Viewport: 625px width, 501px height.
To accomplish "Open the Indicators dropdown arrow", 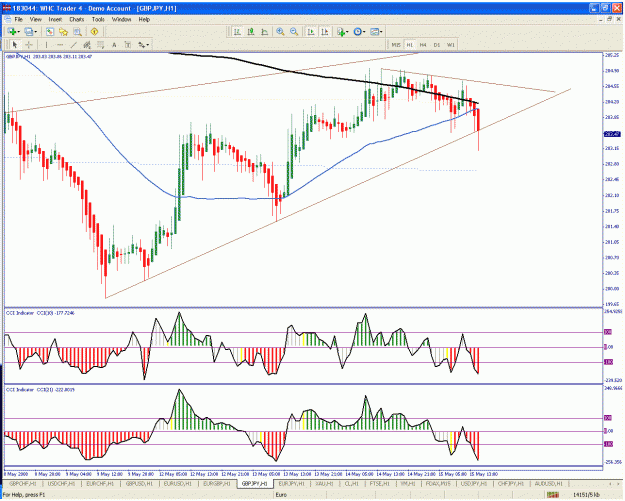I will point(347,32).
